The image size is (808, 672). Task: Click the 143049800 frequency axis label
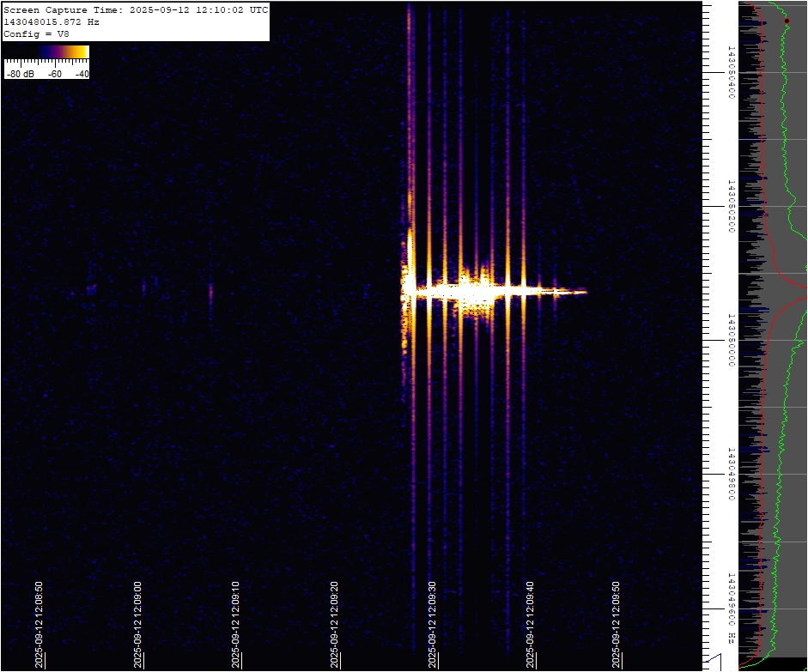tap(731, 474)
